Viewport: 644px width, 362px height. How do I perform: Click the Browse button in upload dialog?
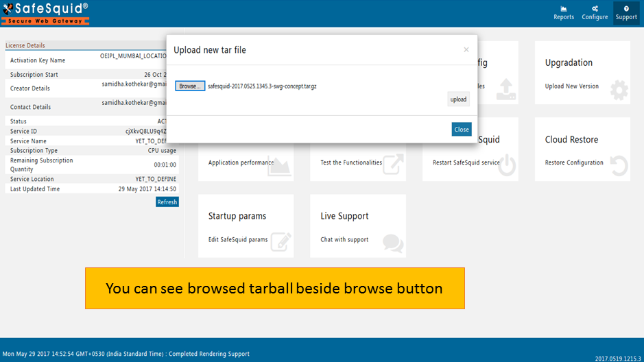[x=190, y=86]
